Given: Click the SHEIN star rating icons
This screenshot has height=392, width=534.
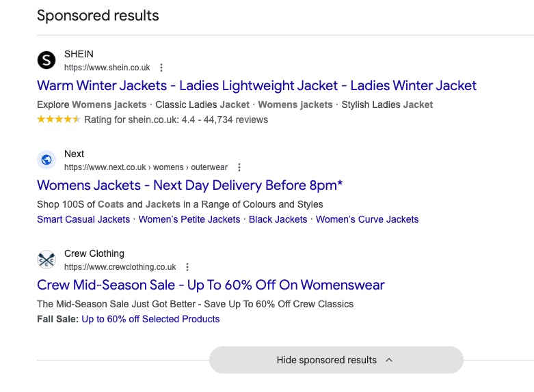Looking at the screenshot, I should coord(59,120).
